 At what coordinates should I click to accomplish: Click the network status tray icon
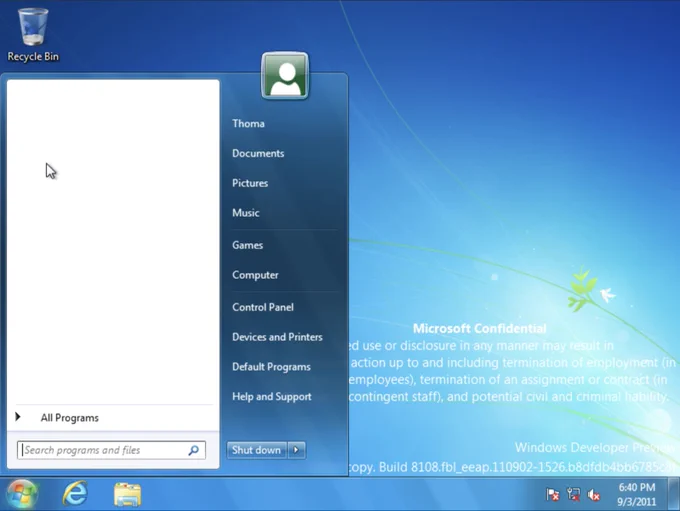pos(573,495)
